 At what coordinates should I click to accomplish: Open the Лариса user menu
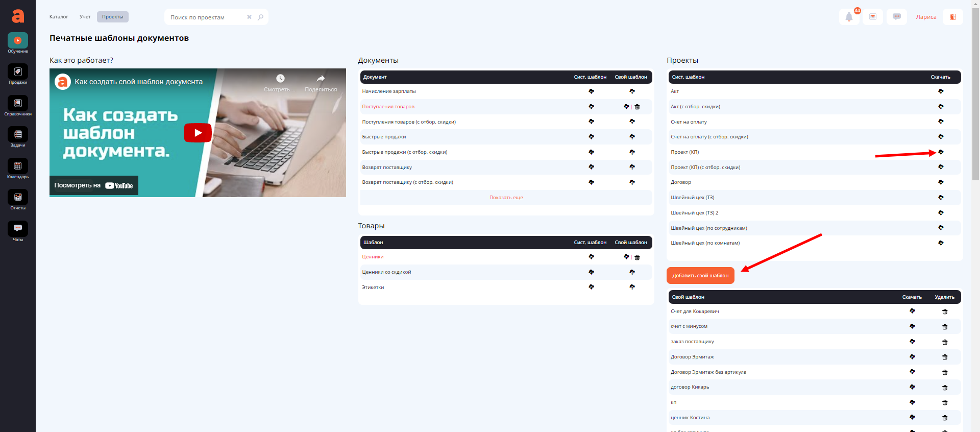click(926, 17)
